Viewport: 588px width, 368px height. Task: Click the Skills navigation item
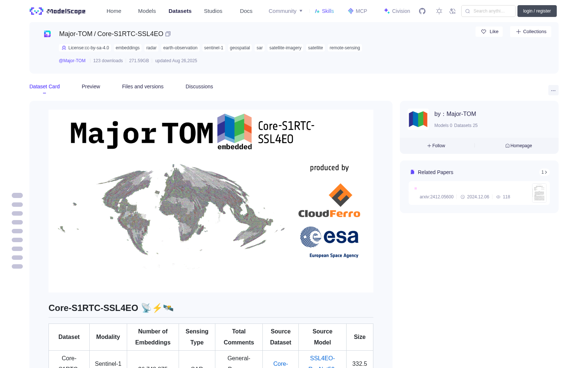(325, 11)
